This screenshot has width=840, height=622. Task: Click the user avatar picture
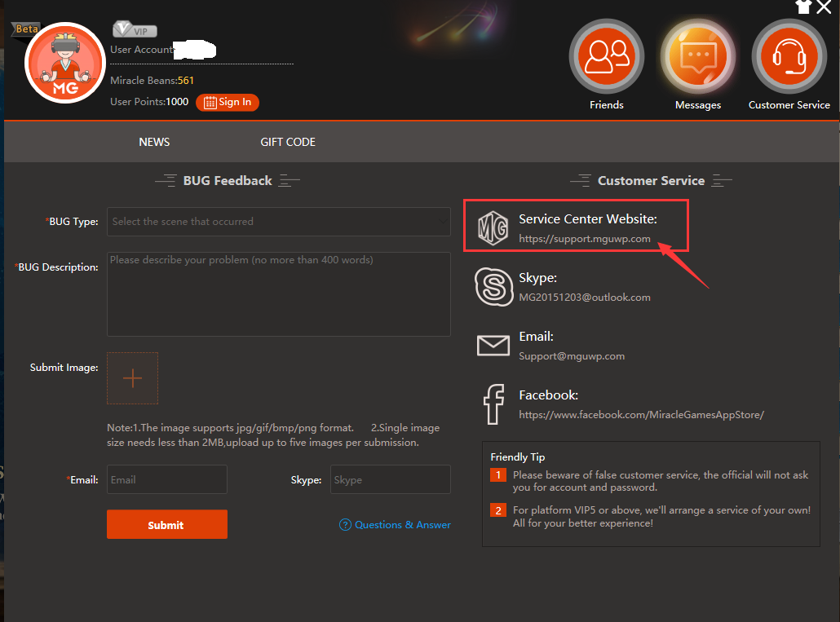pos(65,63)
